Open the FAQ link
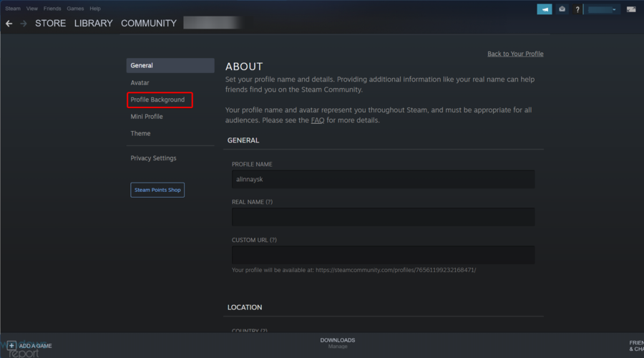The width and height of the screenshot is (644, 358). pos(318,120)
